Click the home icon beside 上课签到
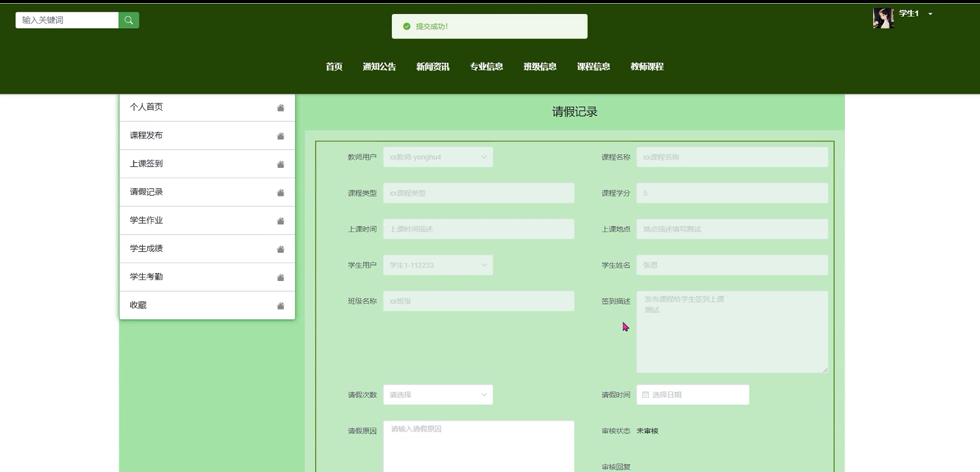980x472 pixels. (x=280, y=164)
